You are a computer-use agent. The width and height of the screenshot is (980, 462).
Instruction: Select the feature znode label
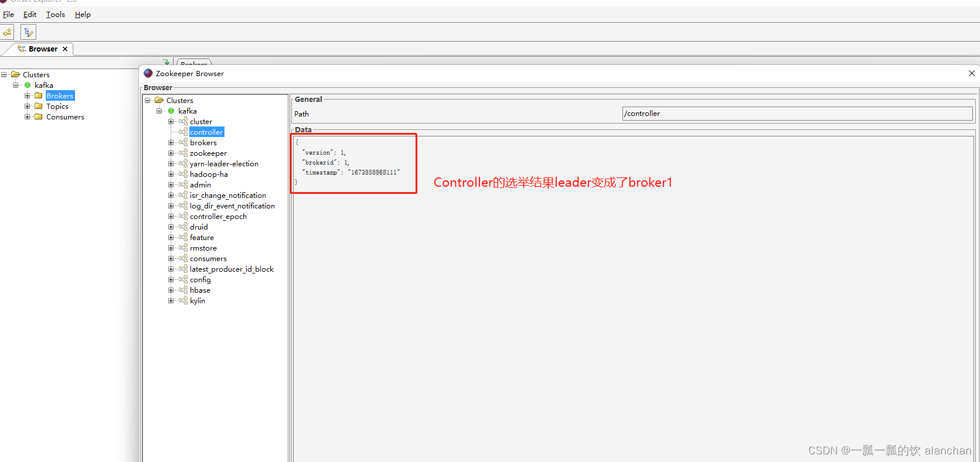click(x=202, y=237)
